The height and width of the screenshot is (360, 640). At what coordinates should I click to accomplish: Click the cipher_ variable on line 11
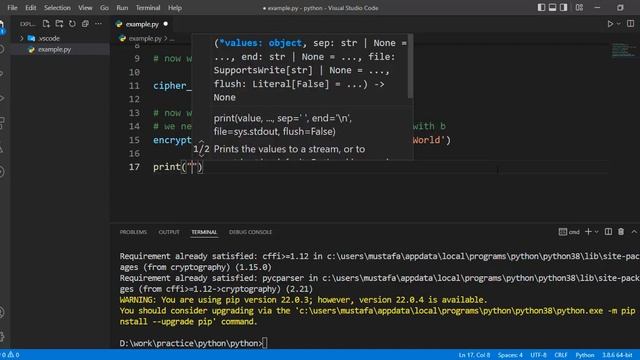172,86
